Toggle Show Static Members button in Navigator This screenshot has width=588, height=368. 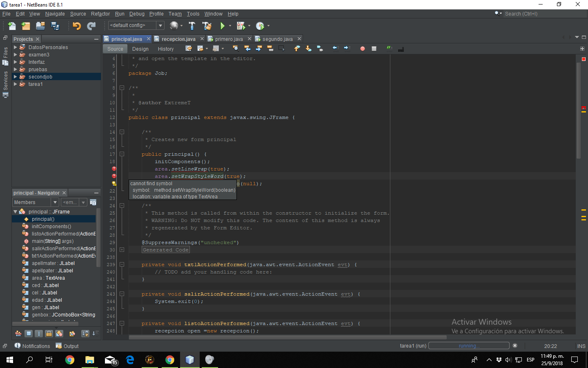coord(39,334)
